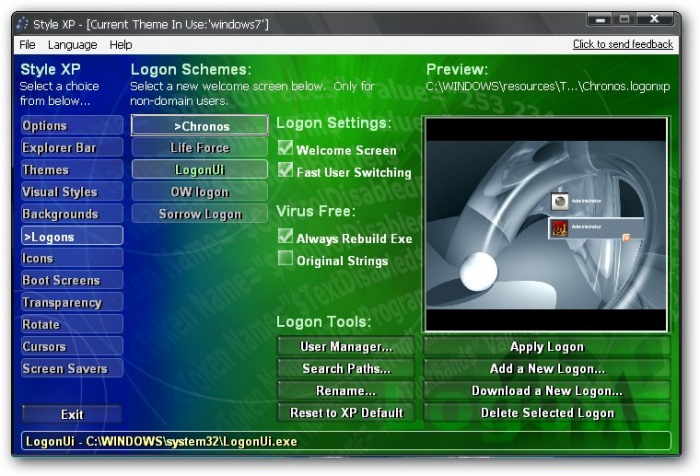Select the Chronos logon scheme
The image size is (700, 476).
[x=200, y=126]
